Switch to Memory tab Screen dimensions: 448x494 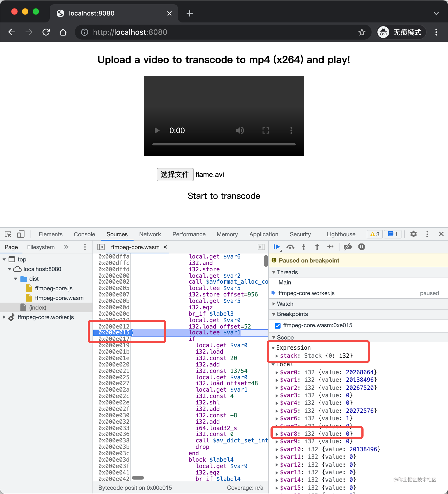click(x=227, y=234)
